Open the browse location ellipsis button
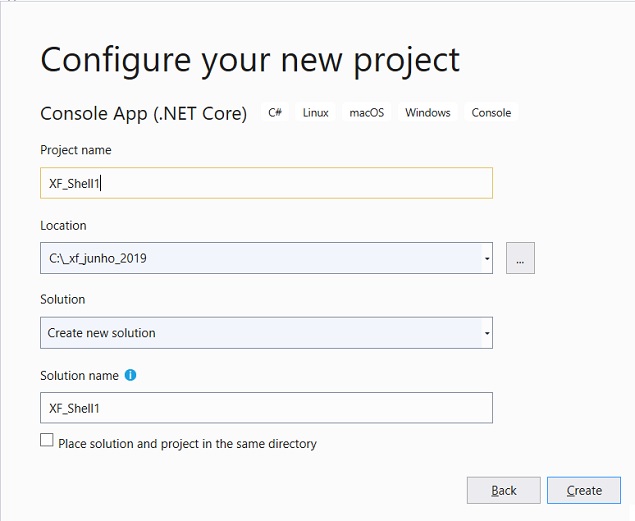This screenshot has width=635, height=521. 520,258
